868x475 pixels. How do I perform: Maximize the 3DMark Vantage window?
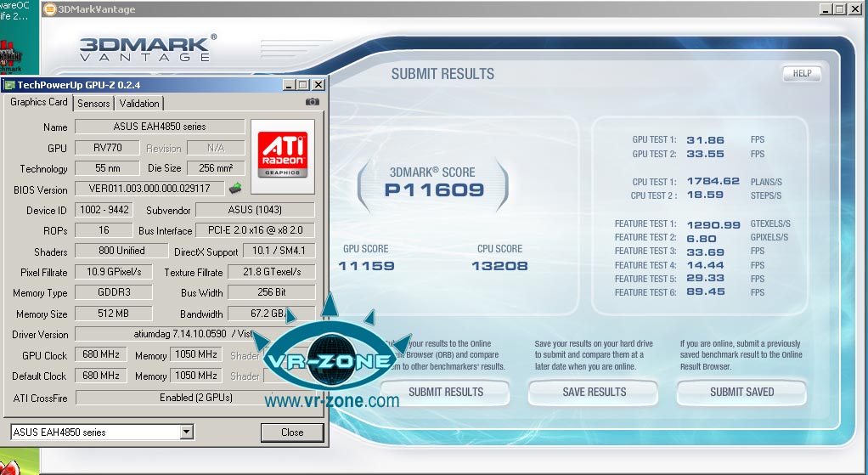coord(840,8)
